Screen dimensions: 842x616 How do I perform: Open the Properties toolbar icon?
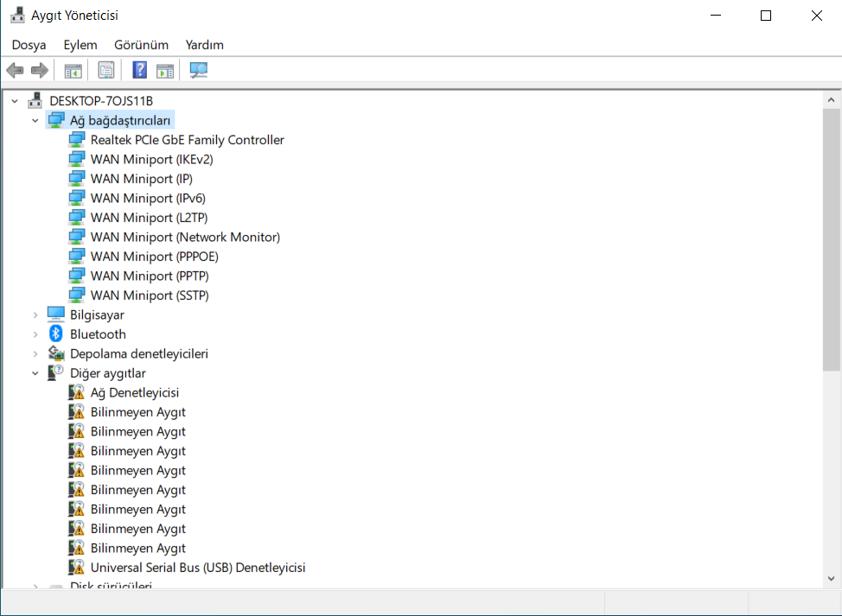(x=105, y=70)
